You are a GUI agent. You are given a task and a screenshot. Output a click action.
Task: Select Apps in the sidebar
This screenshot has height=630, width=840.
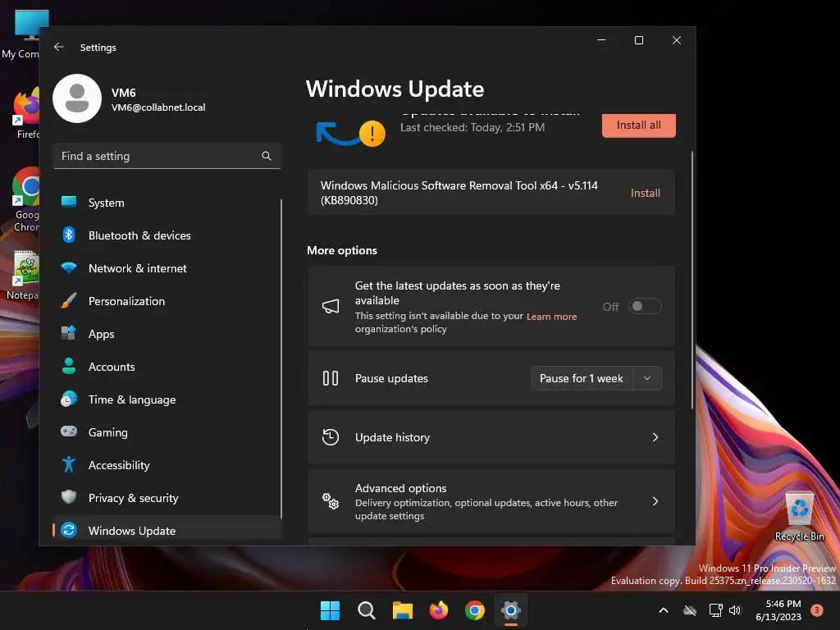[x=167, y=334]
